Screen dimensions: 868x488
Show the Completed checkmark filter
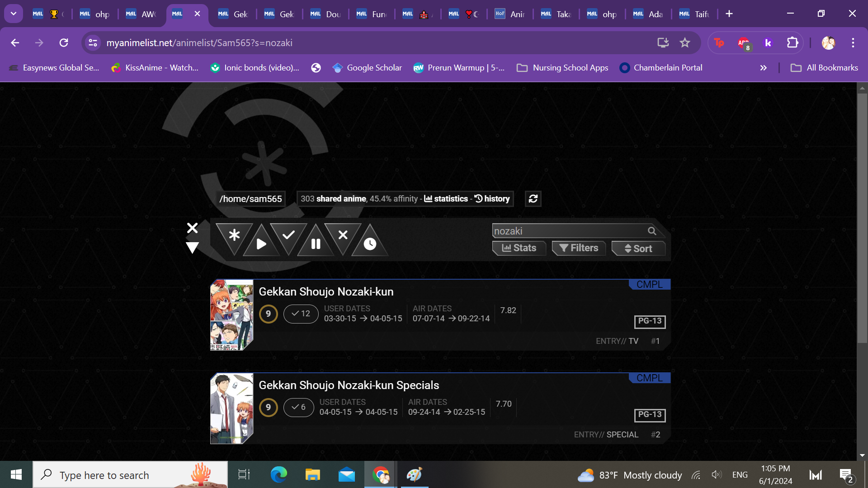tap(288, 235)
